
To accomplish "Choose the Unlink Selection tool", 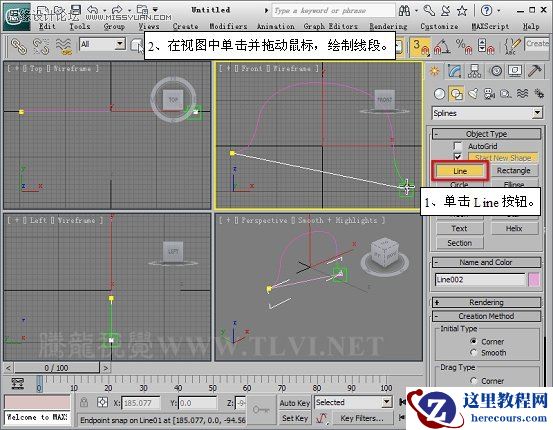I will pyautogui.click(x=41, y=46).
